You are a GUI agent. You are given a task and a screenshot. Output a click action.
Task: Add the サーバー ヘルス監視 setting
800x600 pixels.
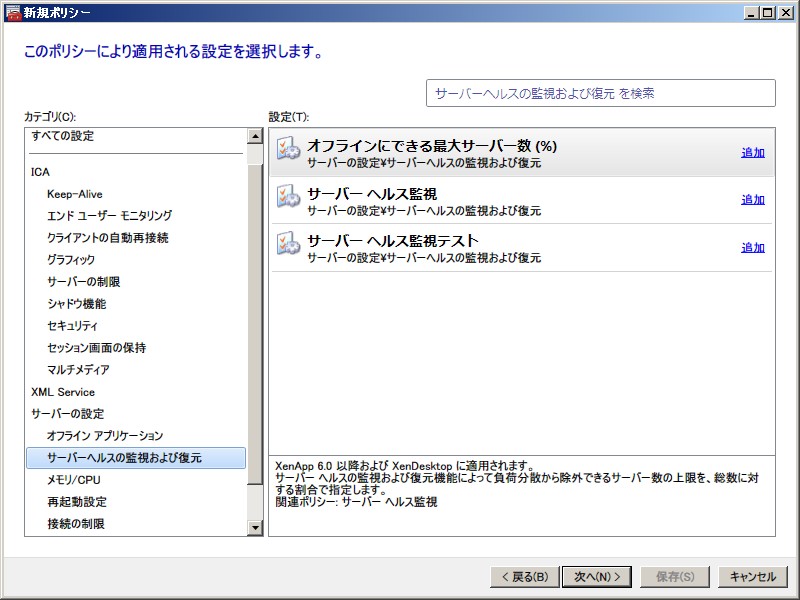point(752,200)
